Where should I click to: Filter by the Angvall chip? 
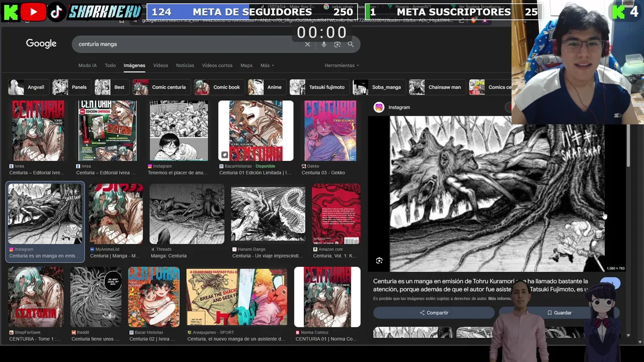point(28,87)
